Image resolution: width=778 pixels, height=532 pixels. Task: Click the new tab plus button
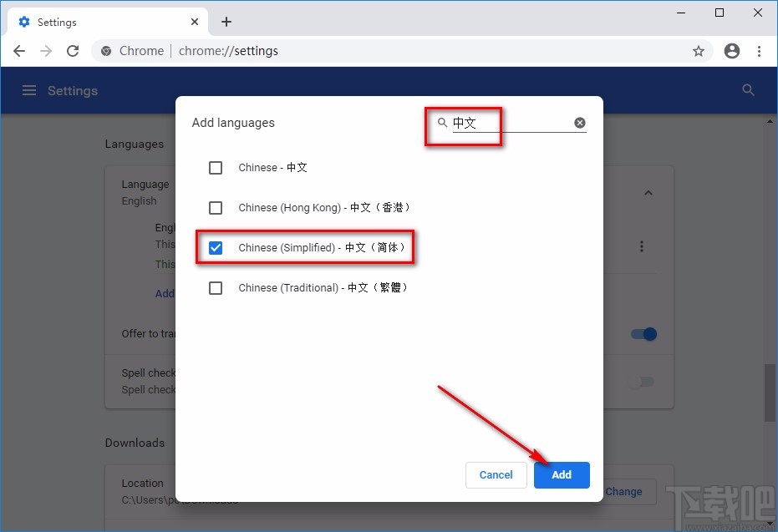click(226, 22)
